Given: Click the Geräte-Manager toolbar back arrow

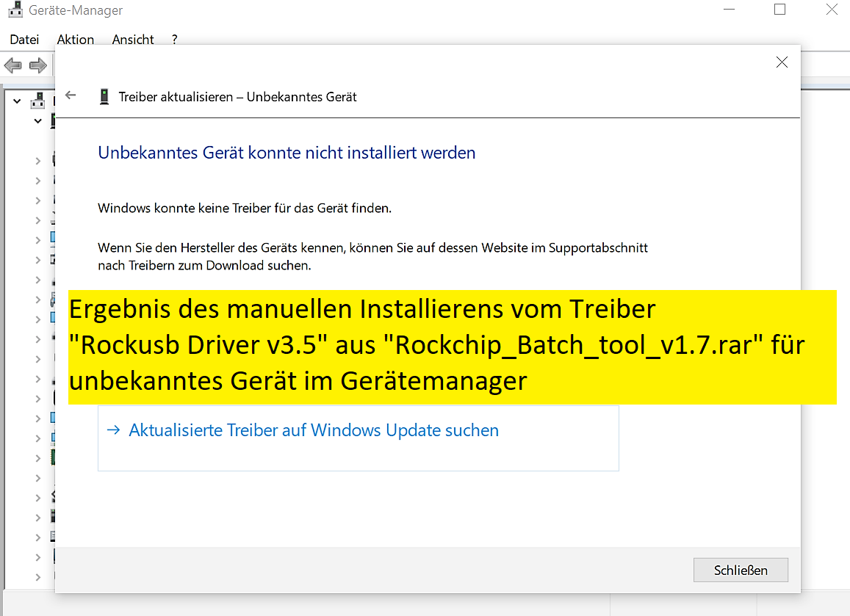Looking at the screenshot, I should tap(13, 66).
